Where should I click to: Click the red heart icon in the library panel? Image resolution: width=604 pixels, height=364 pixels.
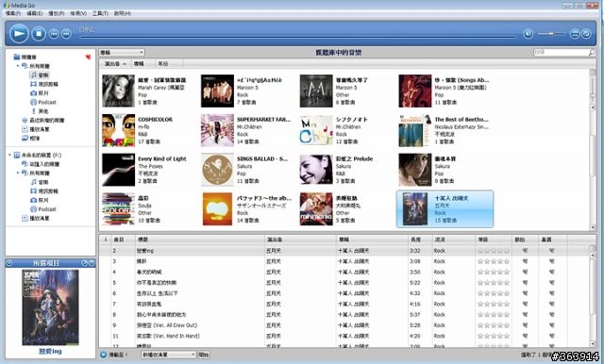pyautogui.click(x=88, y=57)
